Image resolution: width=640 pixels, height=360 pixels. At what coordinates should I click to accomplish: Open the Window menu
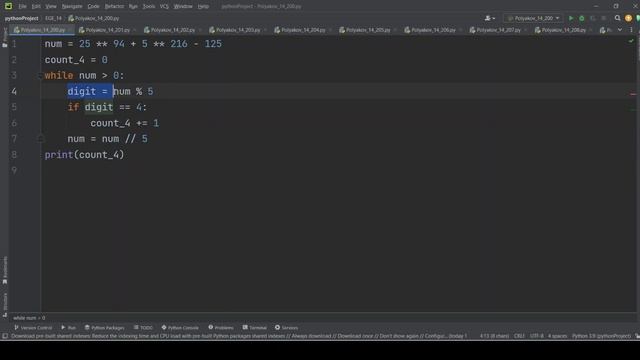183,7
